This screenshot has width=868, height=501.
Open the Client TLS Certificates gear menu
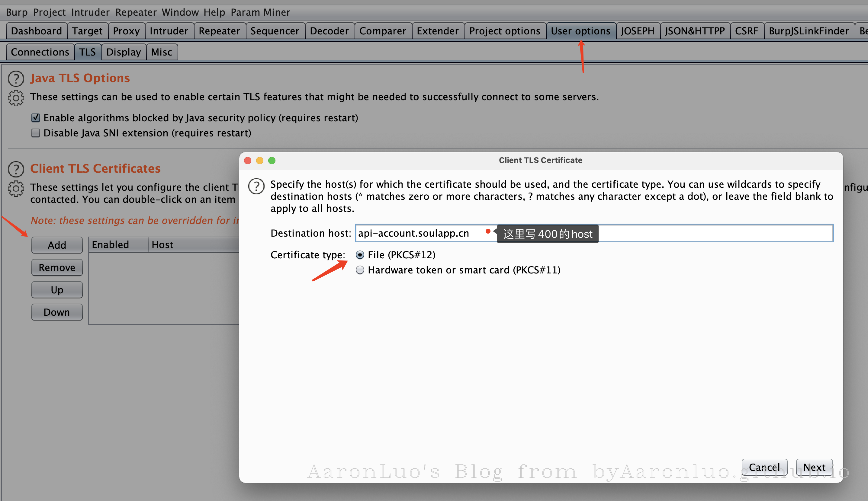pos(16,189)
